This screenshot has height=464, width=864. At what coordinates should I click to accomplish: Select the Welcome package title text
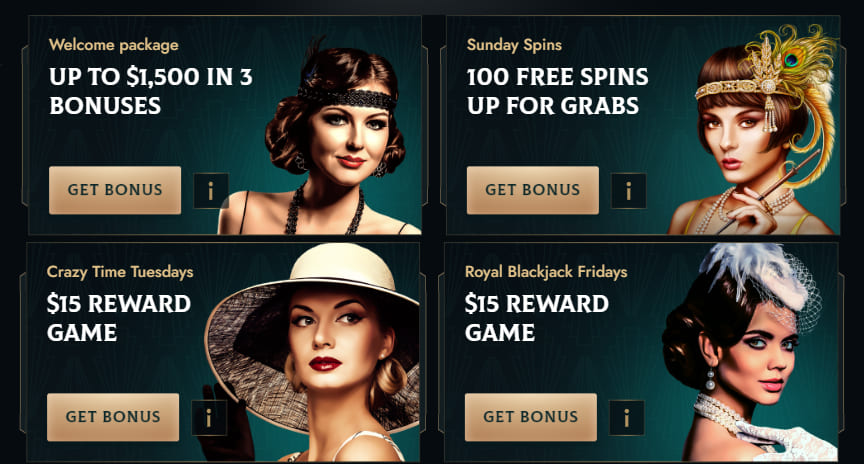114,45
